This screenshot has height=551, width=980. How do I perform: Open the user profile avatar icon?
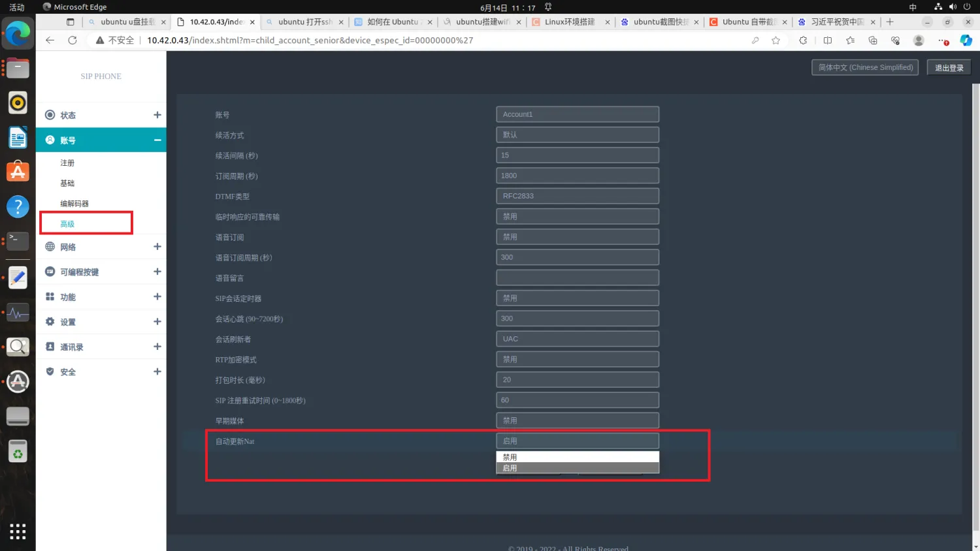click(x=919, y=40)
